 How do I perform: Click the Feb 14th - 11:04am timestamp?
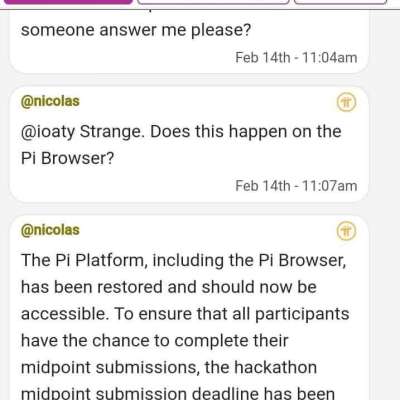pos(296,57)
